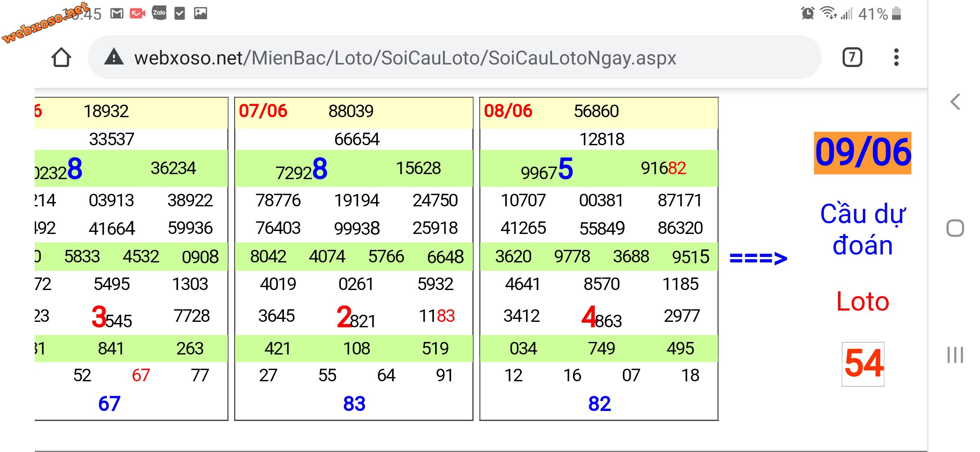Tap the Android home square button
This screenshot has width=980, height=452.
pos(955,228)
